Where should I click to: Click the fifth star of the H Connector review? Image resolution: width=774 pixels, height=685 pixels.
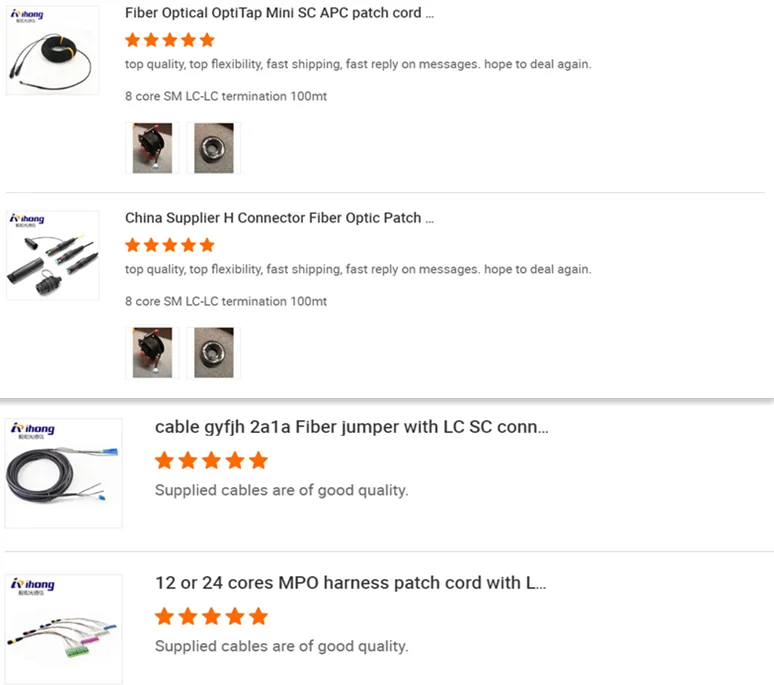pos(207,245)
